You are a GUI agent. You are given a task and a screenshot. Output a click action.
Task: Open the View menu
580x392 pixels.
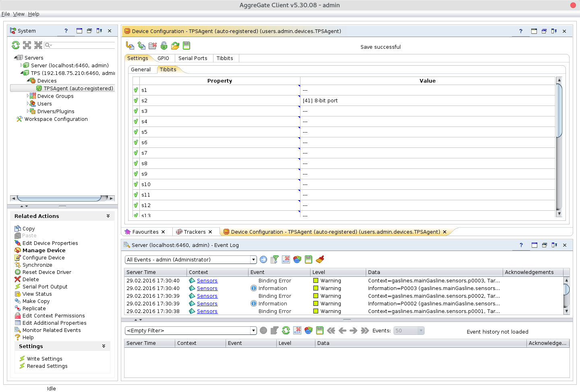tap(19, 14)
